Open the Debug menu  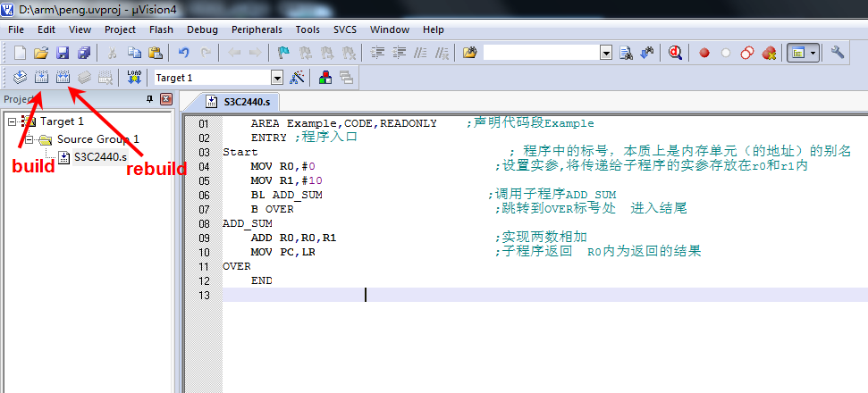tap(202, 29)
